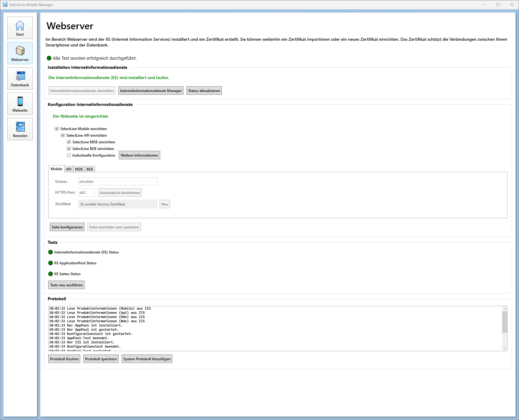This screenshot has height=420, width=519.
Task: Click the IIS Seiten Status indicator
Action: 51,274
